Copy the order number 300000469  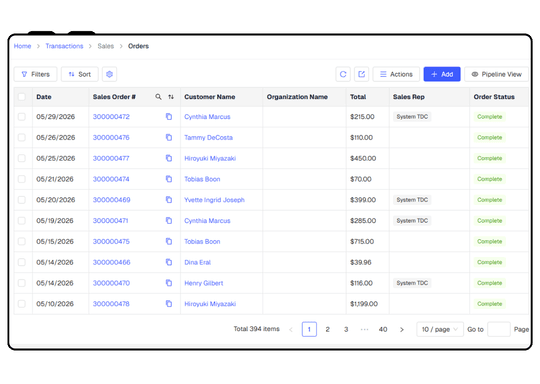click(x=169, y=200)
